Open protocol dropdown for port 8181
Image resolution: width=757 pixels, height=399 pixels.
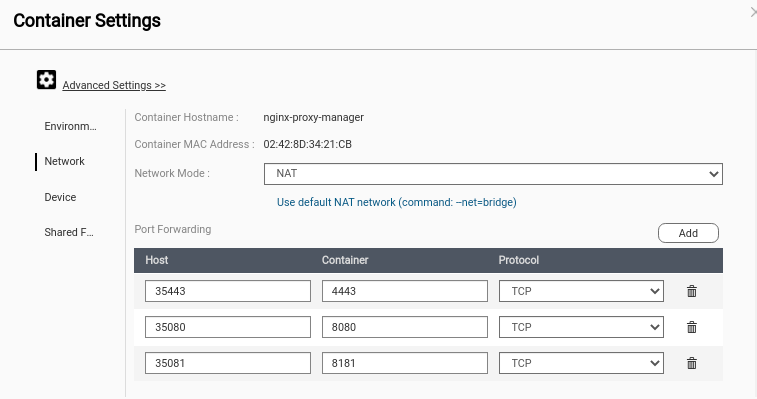(x=581, y=363)
